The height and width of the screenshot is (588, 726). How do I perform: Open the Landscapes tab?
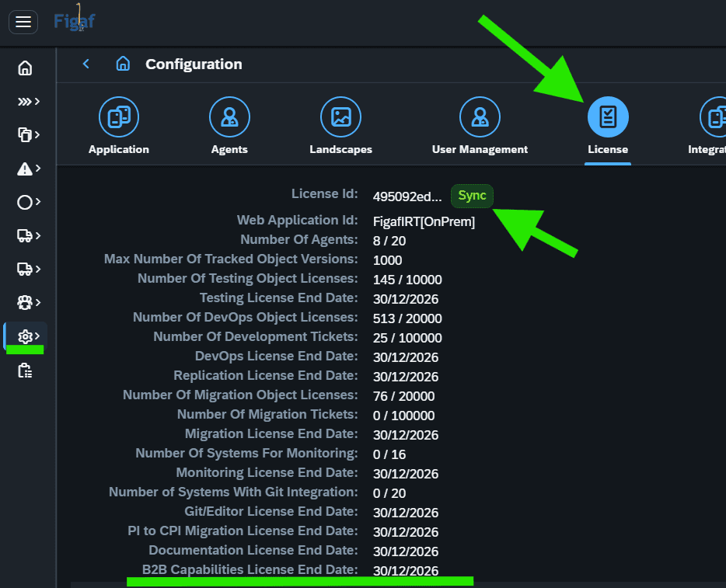[x=340, y=126]
